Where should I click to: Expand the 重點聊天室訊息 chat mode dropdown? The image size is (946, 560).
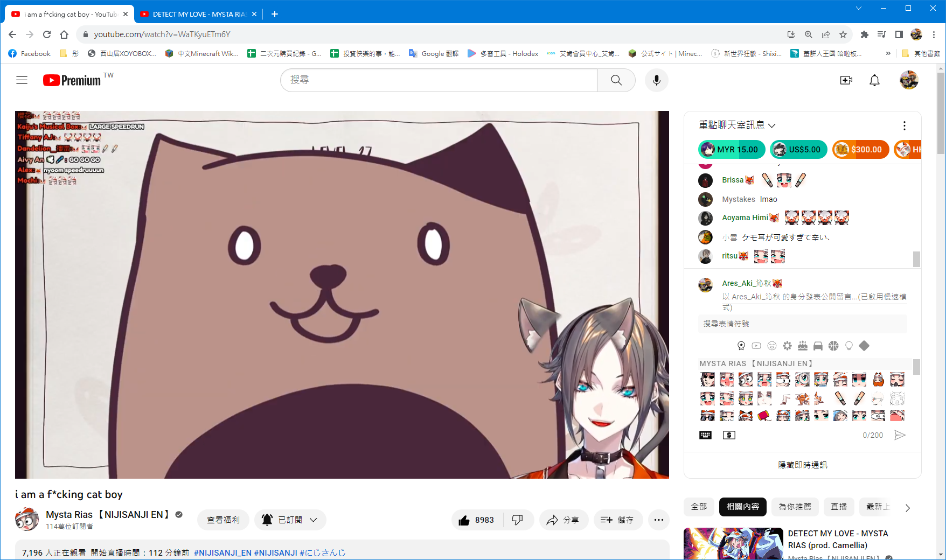(737, 125)
